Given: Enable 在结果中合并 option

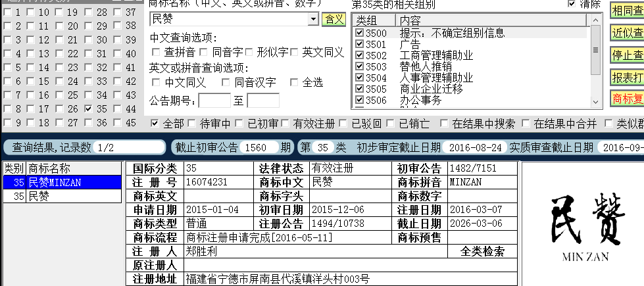Looking at the screenshot, I should pyautogui.click(x=526, y=124).
